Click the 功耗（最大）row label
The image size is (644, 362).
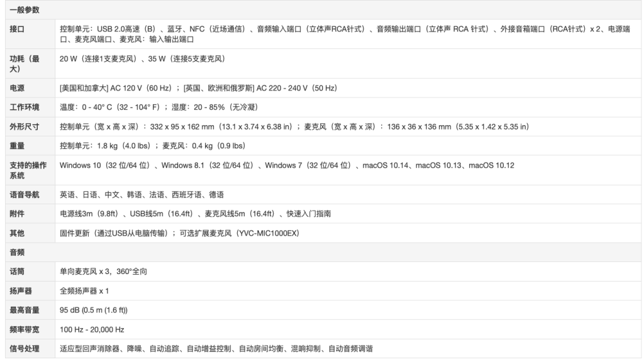22,61
